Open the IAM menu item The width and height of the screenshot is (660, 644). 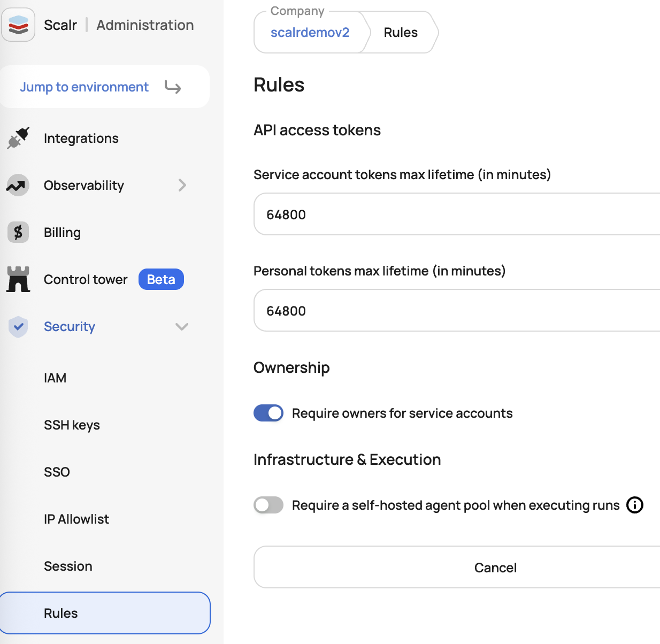pyautogui.click(x=55, y=378)
